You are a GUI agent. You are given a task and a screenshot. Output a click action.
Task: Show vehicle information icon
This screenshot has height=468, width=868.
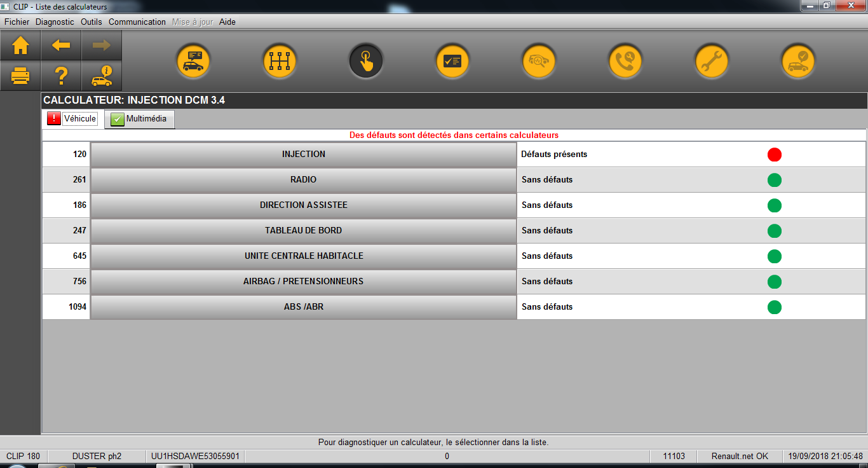click(x=102, y=76)
